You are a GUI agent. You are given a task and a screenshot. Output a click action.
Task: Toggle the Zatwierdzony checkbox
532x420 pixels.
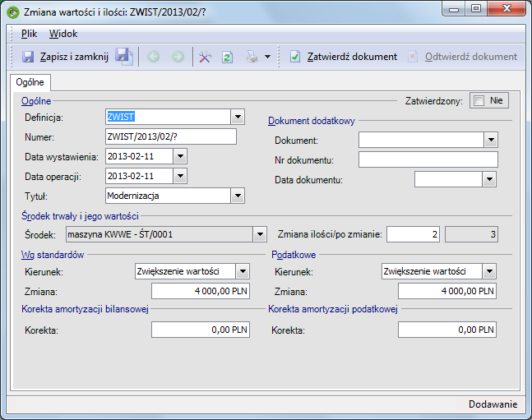479,101
